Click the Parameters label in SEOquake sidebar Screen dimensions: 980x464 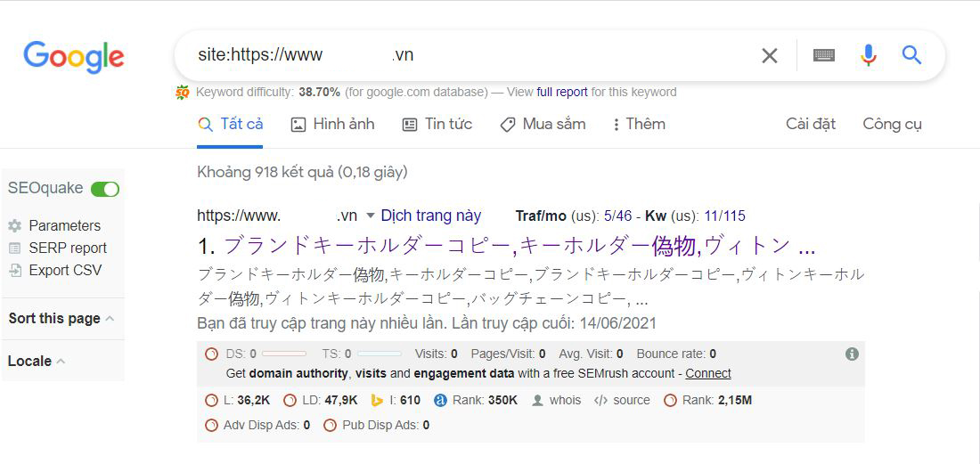tap(64, 226)
